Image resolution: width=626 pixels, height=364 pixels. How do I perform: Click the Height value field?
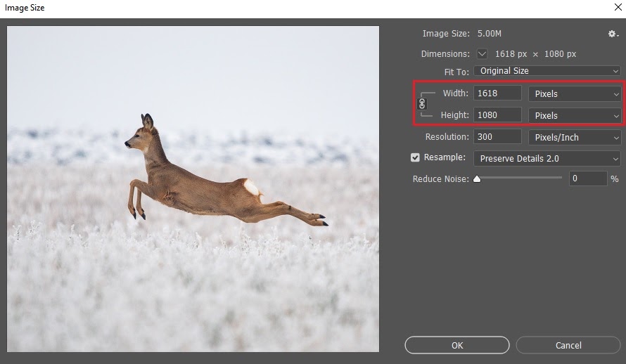(x=497, y=115)
